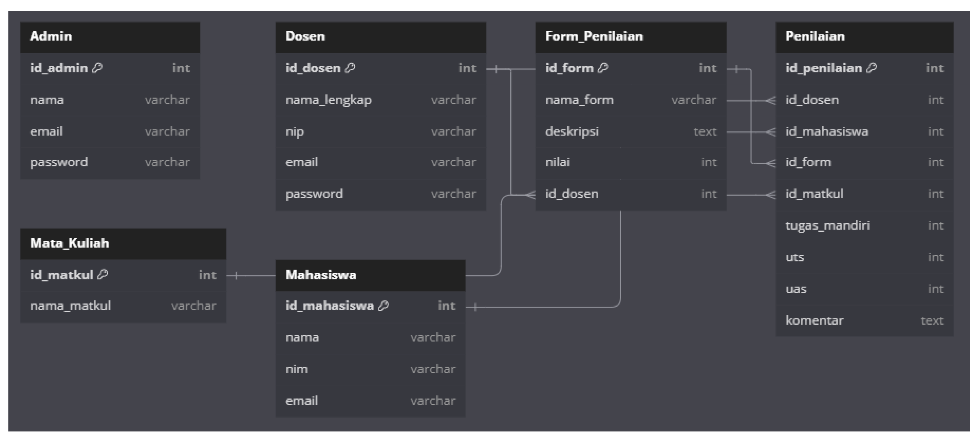The height and width of the screenshot is (439, 980).
Task: Select the Admin table header
Action: click(x=110, y=37)
